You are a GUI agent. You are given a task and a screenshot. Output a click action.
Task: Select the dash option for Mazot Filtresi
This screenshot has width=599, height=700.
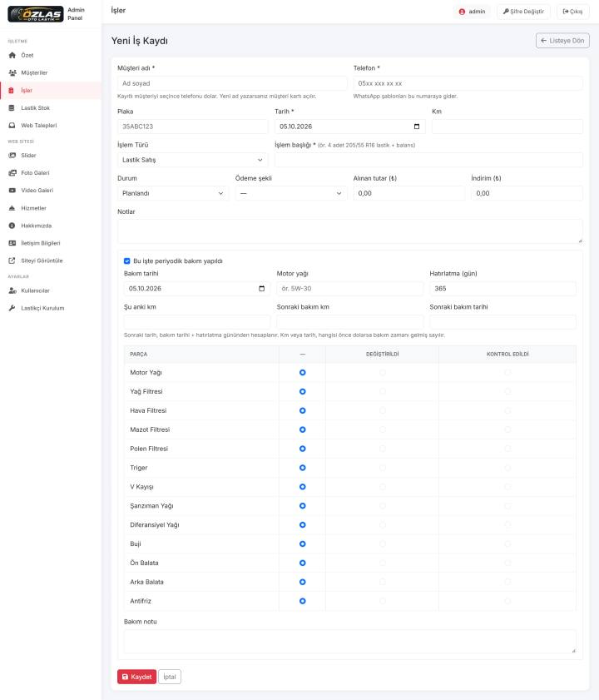(x=303, y=429)
